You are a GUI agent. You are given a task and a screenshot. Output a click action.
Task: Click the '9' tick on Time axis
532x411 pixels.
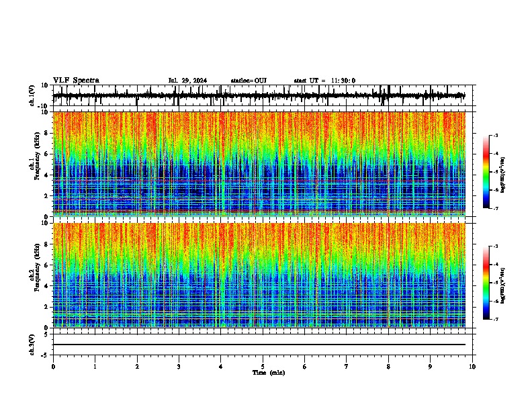430,367
